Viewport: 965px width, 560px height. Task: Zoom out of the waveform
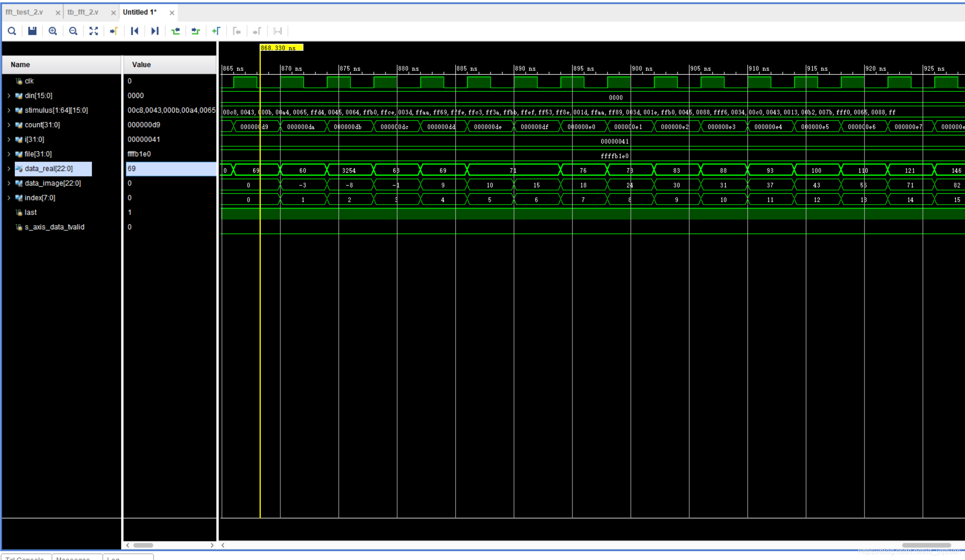(73, 31)
